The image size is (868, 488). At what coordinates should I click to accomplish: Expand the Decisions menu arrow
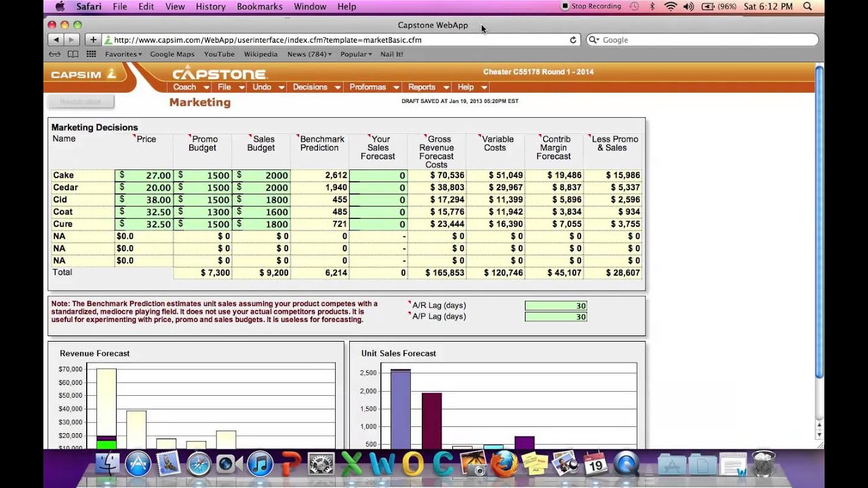[337, 87]
